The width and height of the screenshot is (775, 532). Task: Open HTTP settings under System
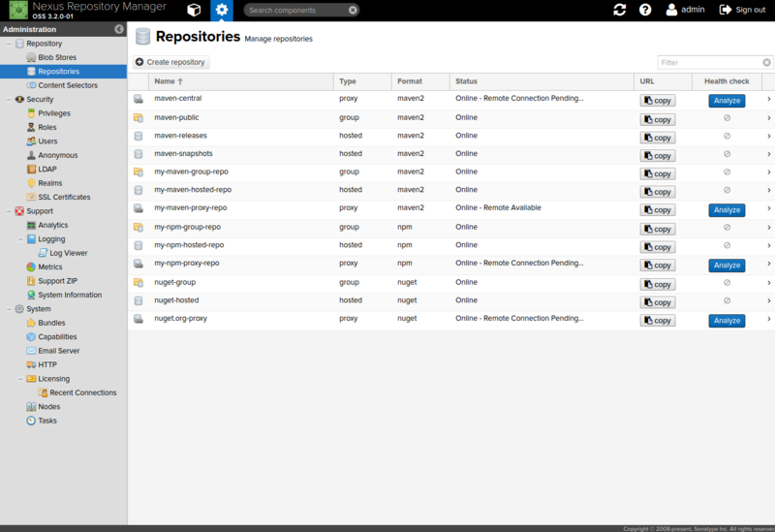pyautogui.click(x=47, y=364)
